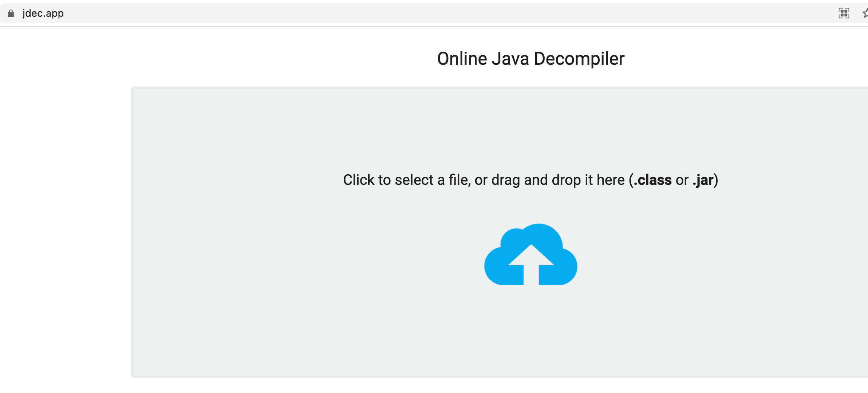
Task: Bookmark this page with the star icon
Action: pyautogui.click(x=865, y=13)
